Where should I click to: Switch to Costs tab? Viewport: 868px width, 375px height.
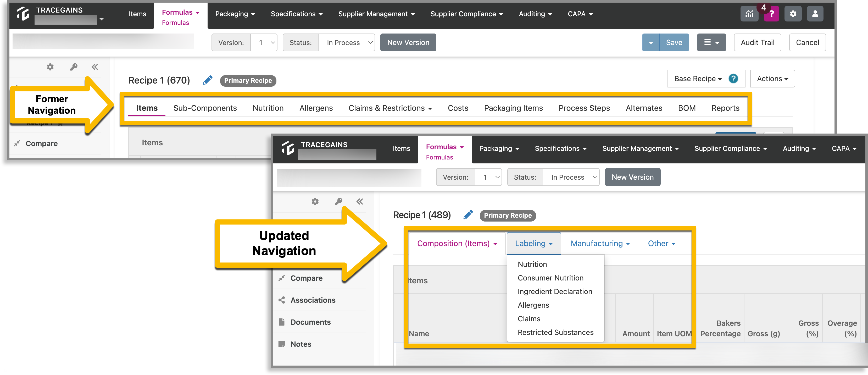[x=458, y=108]
